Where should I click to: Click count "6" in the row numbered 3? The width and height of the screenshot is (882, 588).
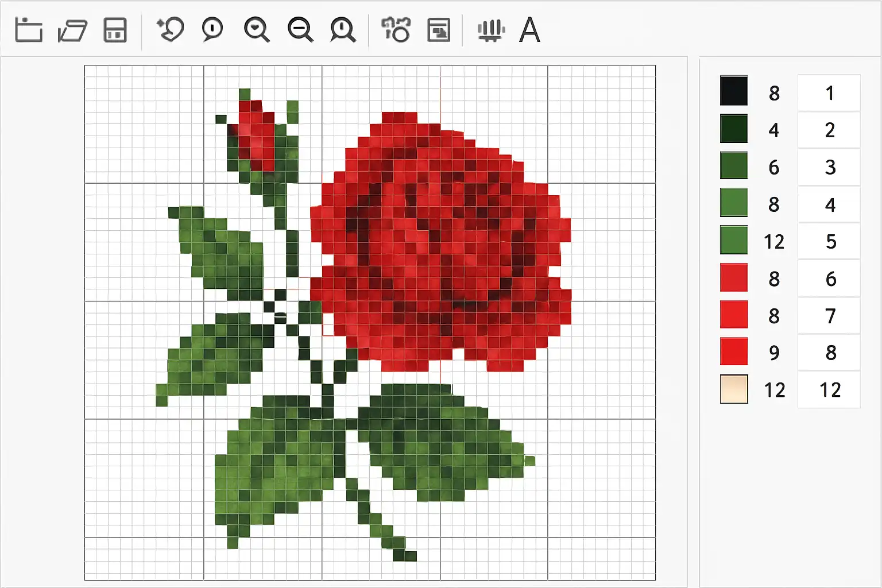(x=774, y=167)
